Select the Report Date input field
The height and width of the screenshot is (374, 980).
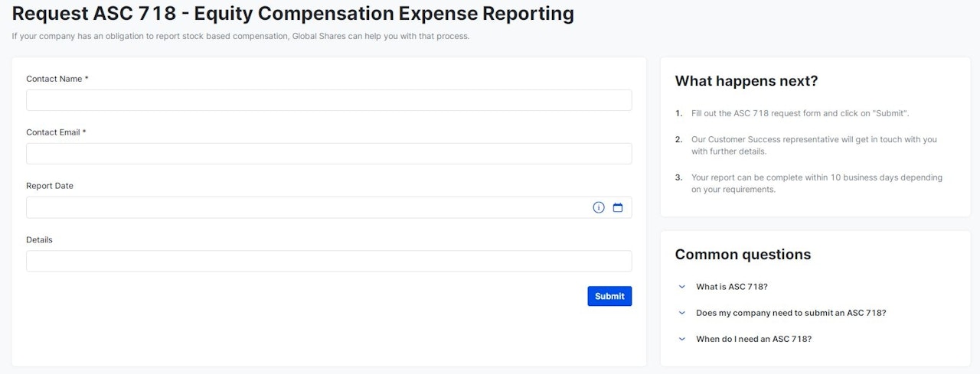[306, 207]
